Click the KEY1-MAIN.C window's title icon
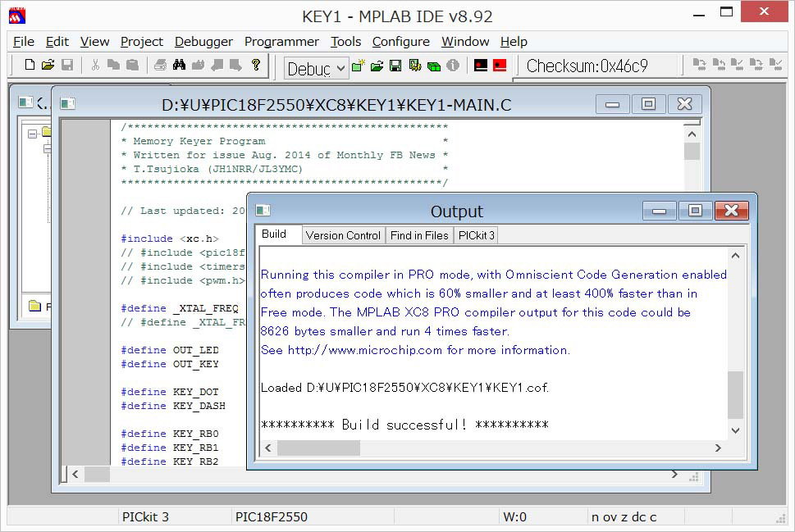Viewport: 795px width, 532px height. [67, 104]
